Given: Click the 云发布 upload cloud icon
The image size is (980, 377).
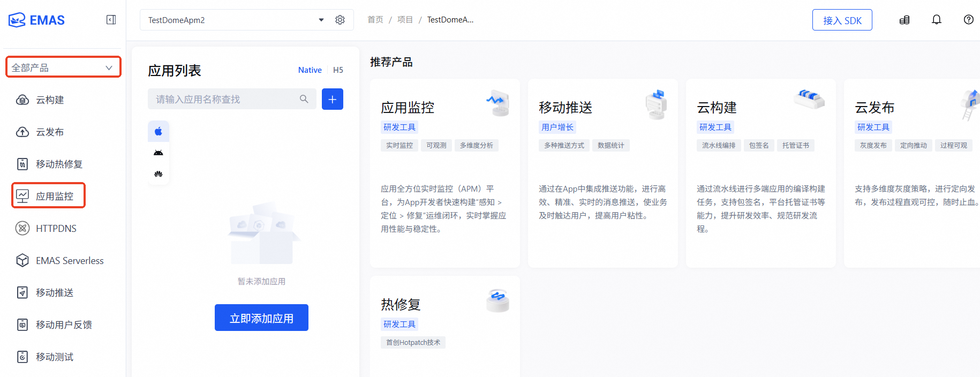Looking at the screenshot, I should (22, 132).
